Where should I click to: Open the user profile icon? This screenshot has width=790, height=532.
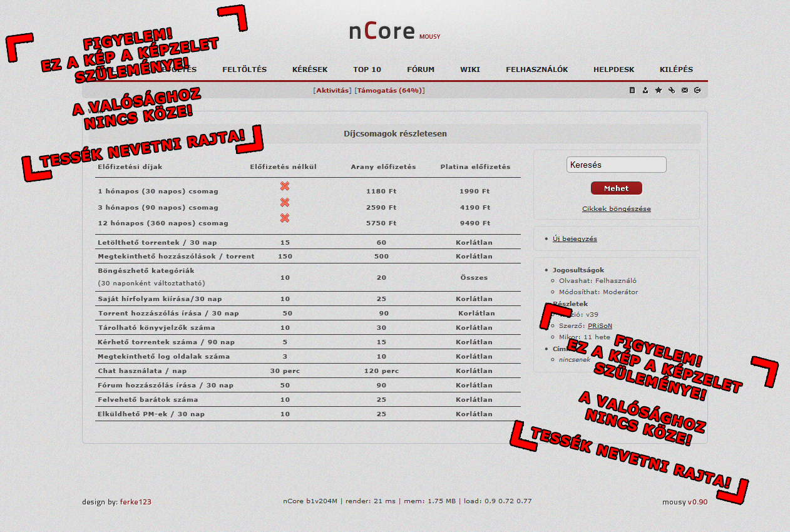pyautogui.click(x=645, y=90)
